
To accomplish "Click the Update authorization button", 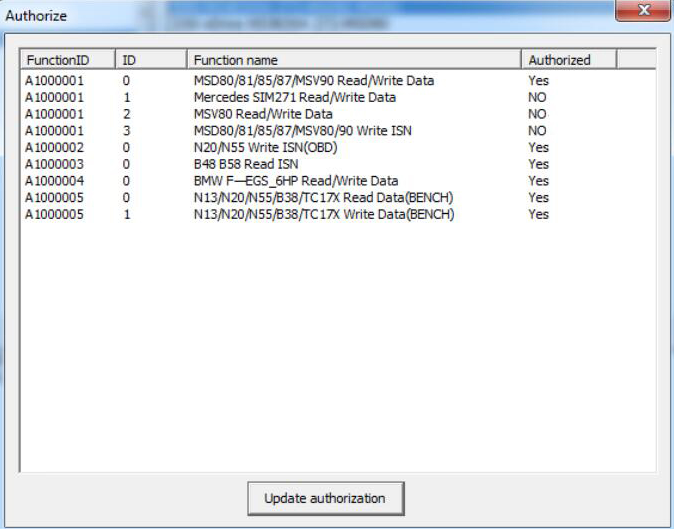I will 326,498.
